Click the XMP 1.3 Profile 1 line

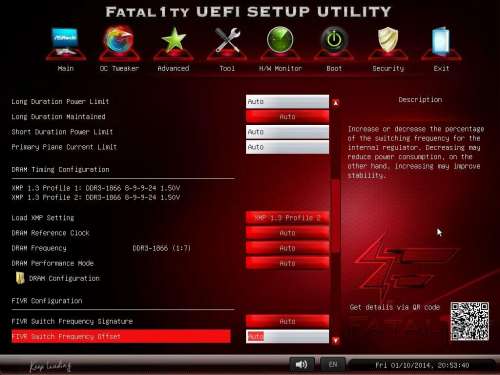coord(96,188)
